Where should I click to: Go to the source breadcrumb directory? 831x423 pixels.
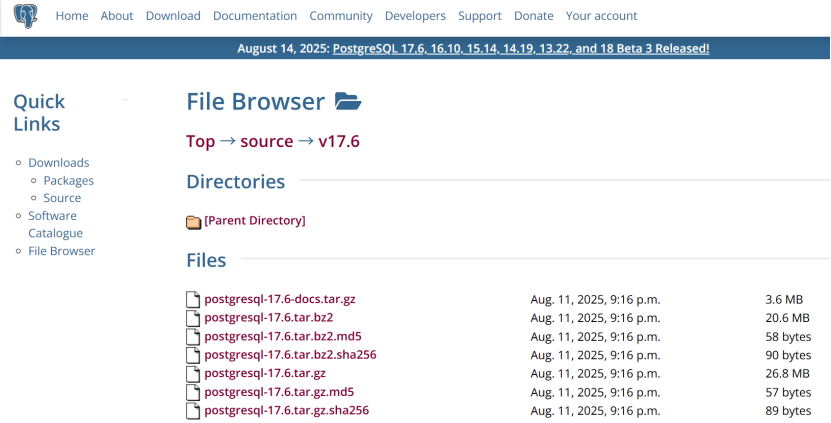pos(267,141)
